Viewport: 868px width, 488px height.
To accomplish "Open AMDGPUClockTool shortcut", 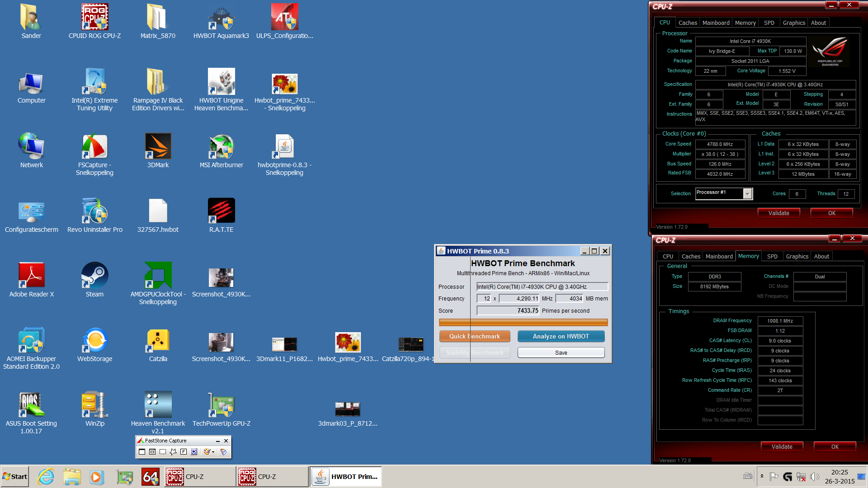I will tap(158, 283).
